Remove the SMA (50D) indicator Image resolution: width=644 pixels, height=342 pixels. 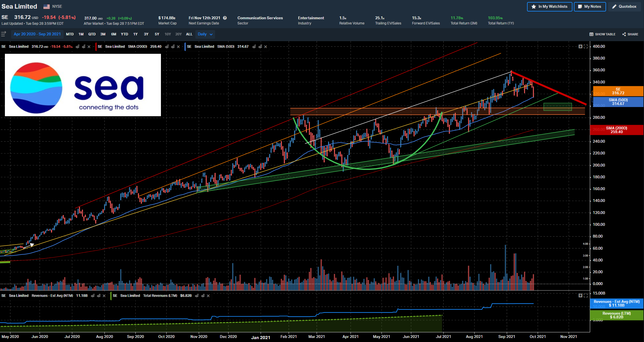pyautogui.click(x=266, y=47)
